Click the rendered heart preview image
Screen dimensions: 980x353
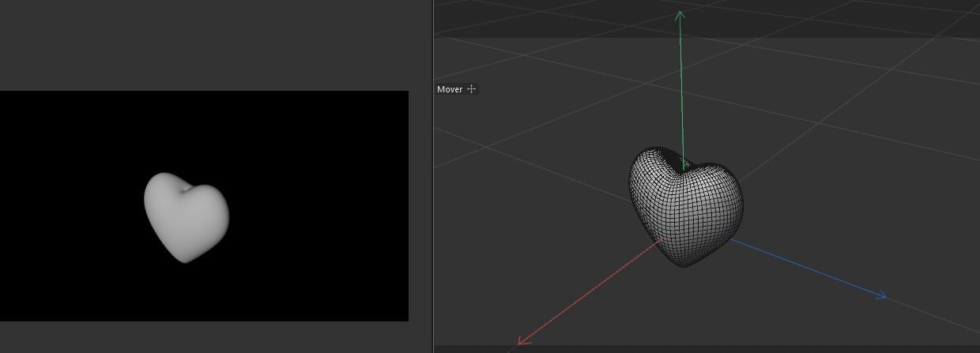pyautogui.click(x=187, y=217)
